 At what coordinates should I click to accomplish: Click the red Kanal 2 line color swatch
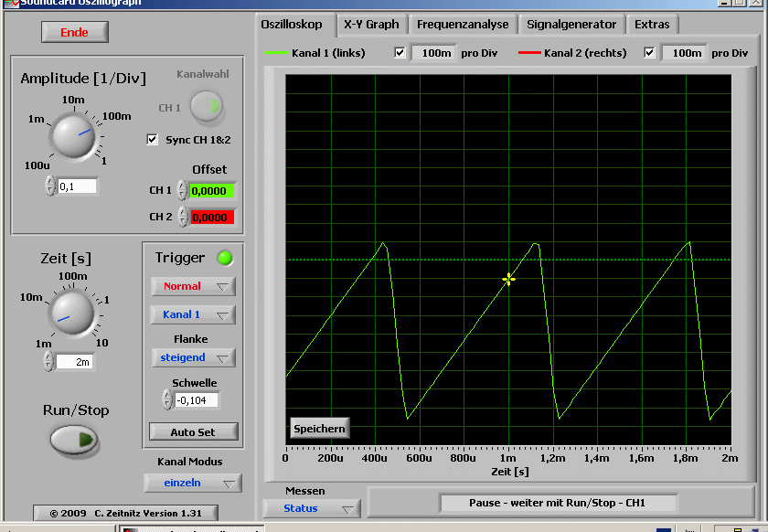[529, 53]
